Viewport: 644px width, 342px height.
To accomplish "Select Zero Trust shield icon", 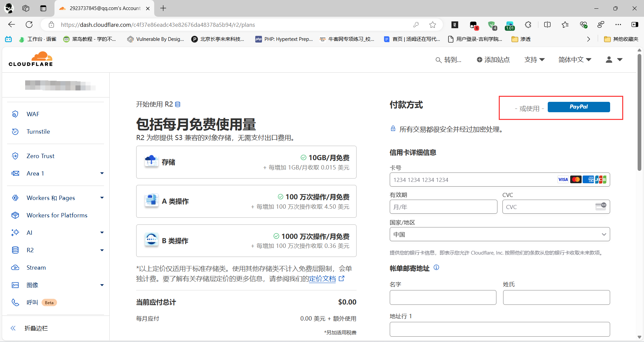I will [x=15, y=156].
